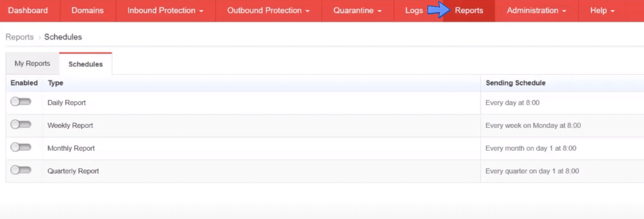Open the Quarantine dropdown

point(358,11)
